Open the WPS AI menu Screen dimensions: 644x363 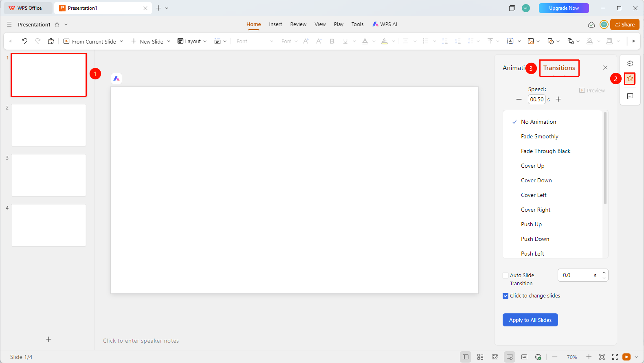385,24
